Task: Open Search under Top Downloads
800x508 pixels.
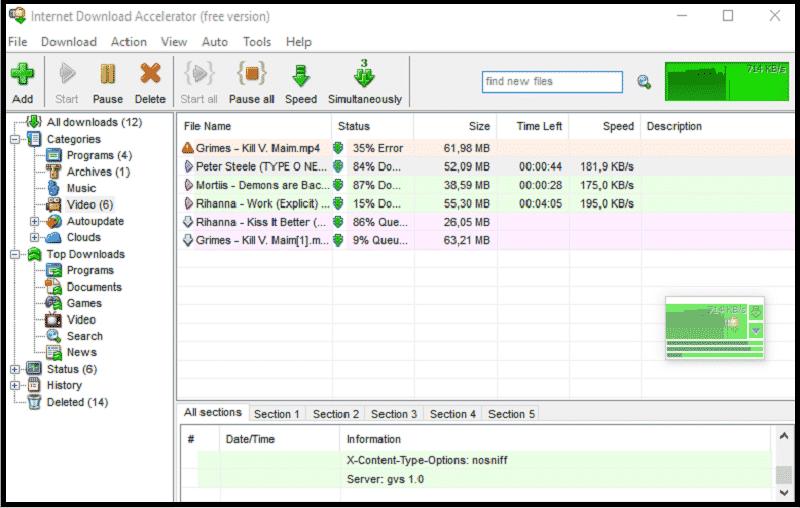Action: tap(85, 336)
